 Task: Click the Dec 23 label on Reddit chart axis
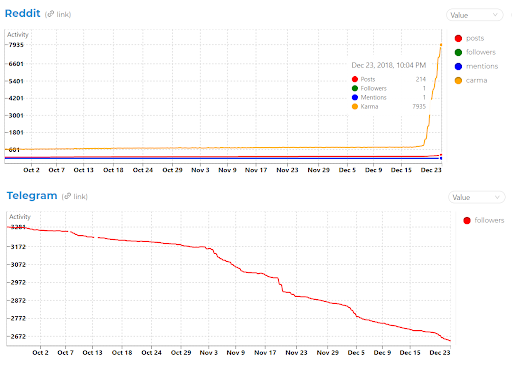431,170
